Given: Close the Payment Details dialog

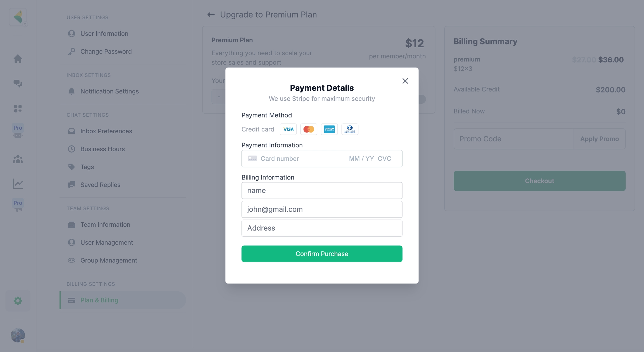Looking at the screenshot, I should point(405,81).
